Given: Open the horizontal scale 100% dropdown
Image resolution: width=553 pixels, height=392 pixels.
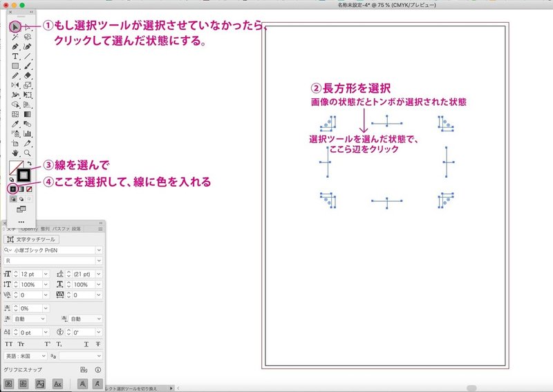Looking at the screenshot, I should tap(99, 284).
